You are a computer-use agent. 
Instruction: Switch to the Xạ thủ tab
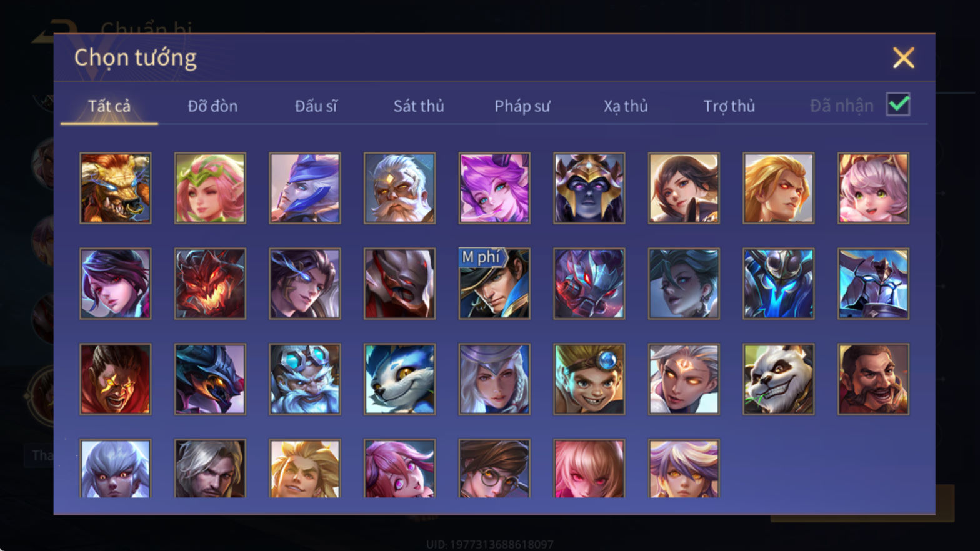(626, 106)
